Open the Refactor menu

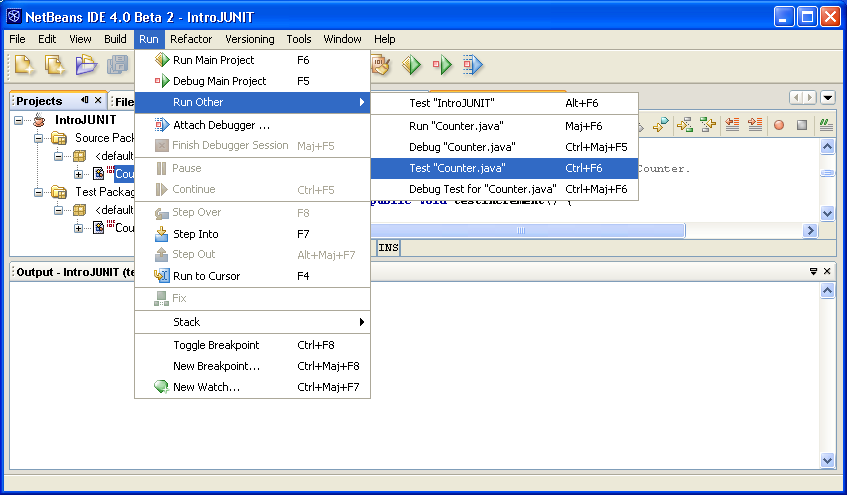pyautogui.click(x=191, y=39)
